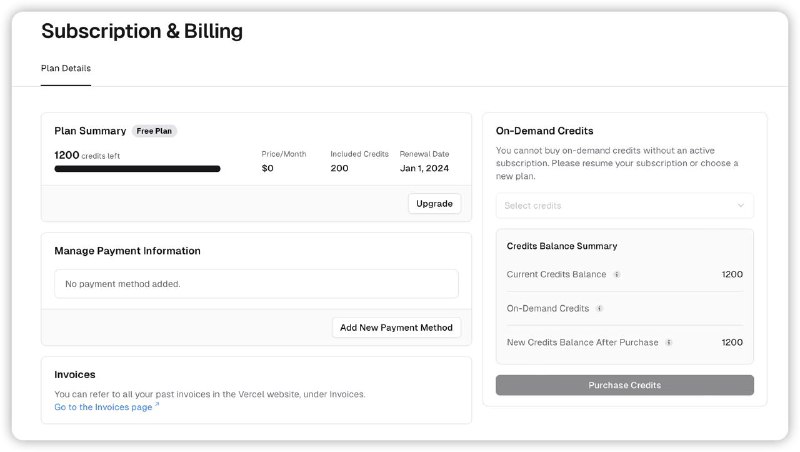Click info icon beside New Credits Balance After Purchase
The height and width of the screenshot is (452, 800).
coord(668,342)
